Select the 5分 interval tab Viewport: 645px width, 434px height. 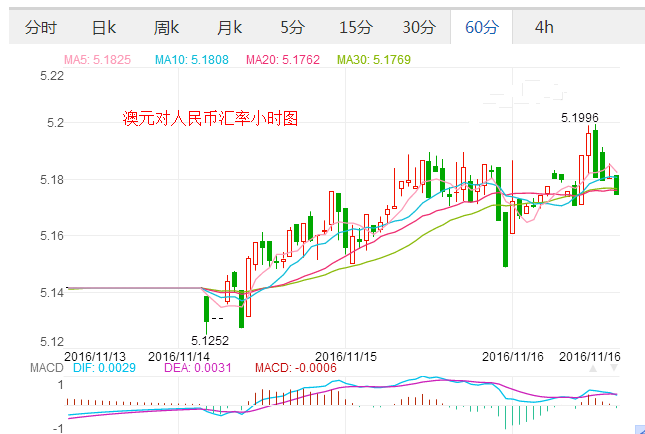point(293,27)
